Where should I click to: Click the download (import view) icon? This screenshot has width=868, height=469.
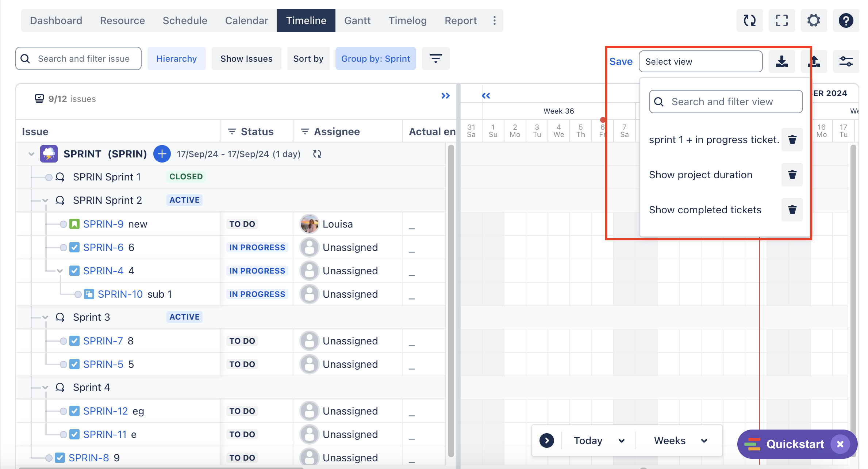781,61
